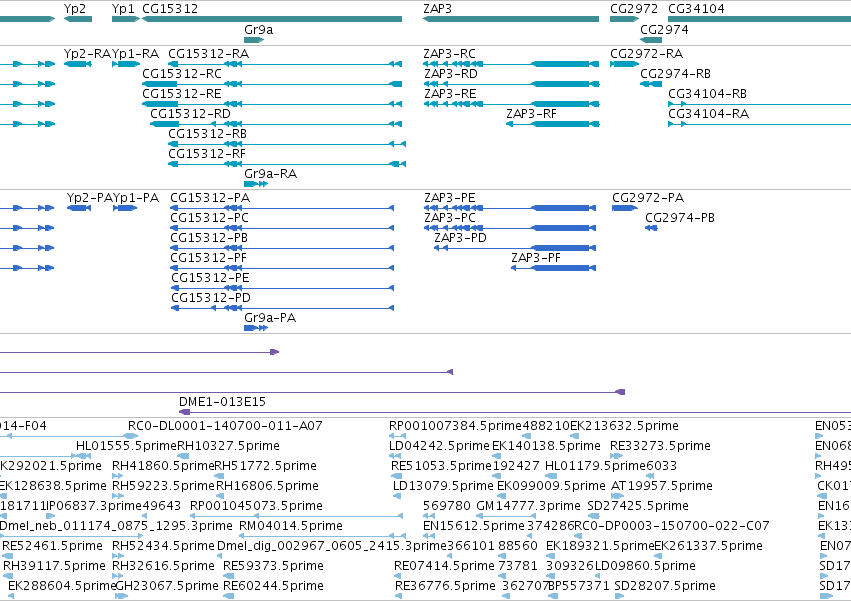
Task: Click protein 'CG2974-PB'
Action: 679,218
